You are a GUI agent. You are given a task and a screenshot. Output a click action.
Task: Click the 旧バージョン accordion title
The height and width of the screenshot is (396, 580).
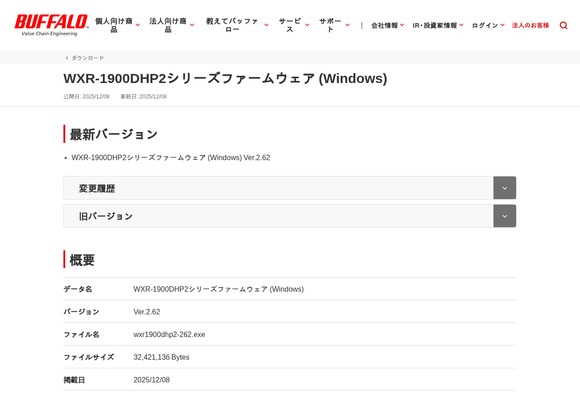pyautogui.click(x=106, y=216)
